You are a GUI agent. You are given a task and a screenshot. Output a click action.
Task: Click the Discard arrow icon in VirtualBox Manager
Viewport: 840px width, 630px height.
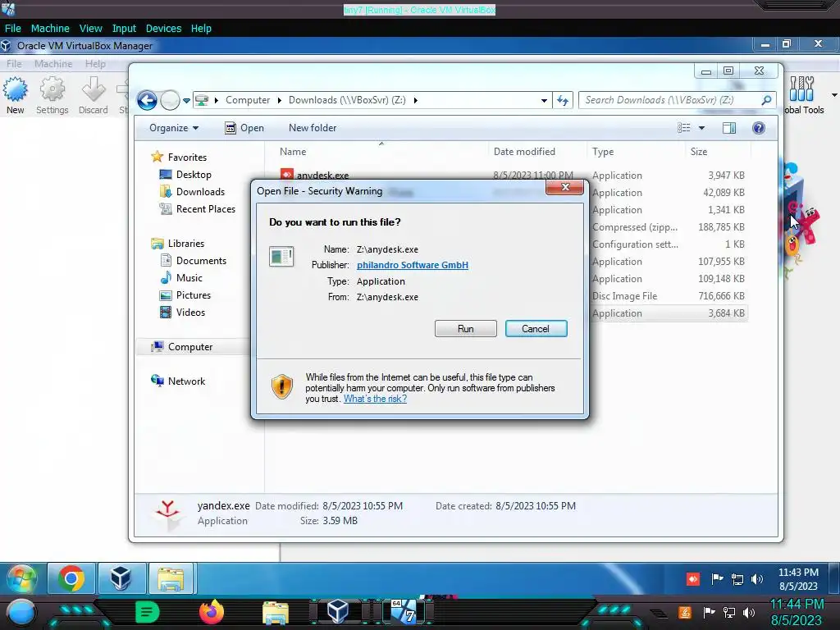point(94,95)
